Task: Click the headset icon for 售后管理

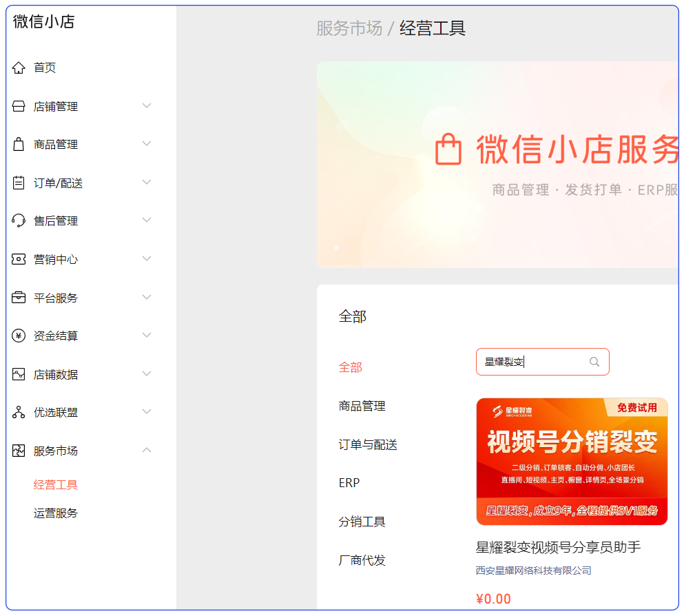Action: (x=19, y=220)
